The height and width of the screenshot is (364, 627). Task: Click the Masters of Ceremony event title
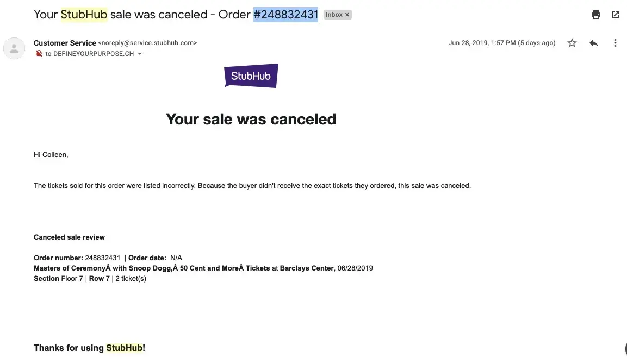point(151,268)
